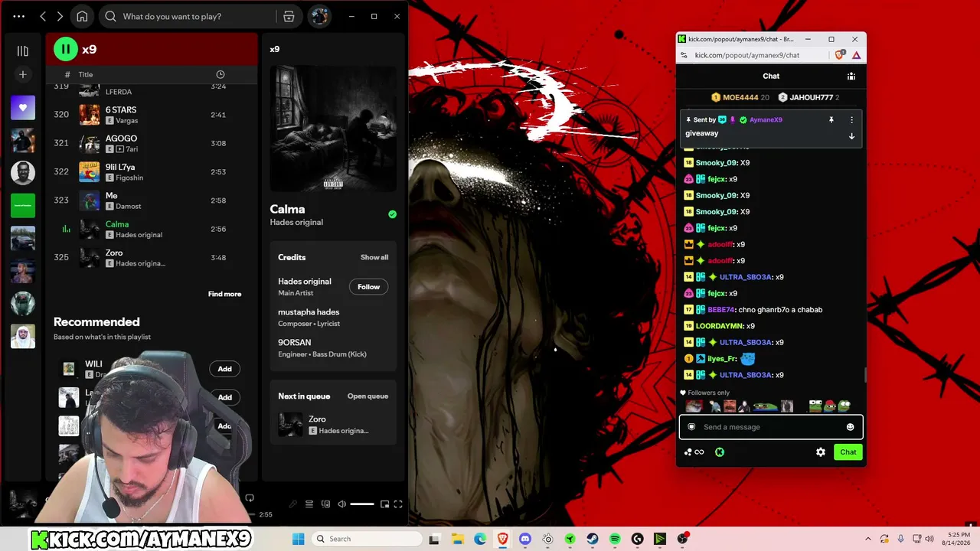This screenshot has height=551, width=980.
Task: Select the track 9lil L7ya
Action: [152, 171]
